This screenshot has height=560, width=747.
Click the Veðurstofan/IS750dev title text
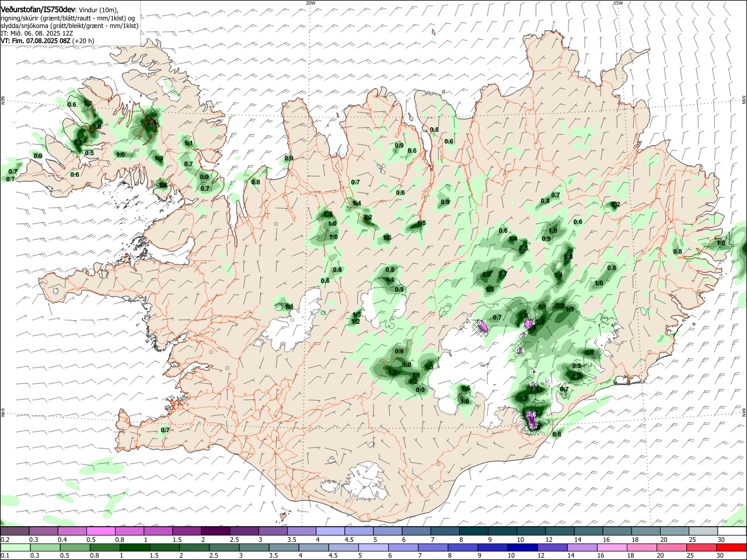coord(39,9)
